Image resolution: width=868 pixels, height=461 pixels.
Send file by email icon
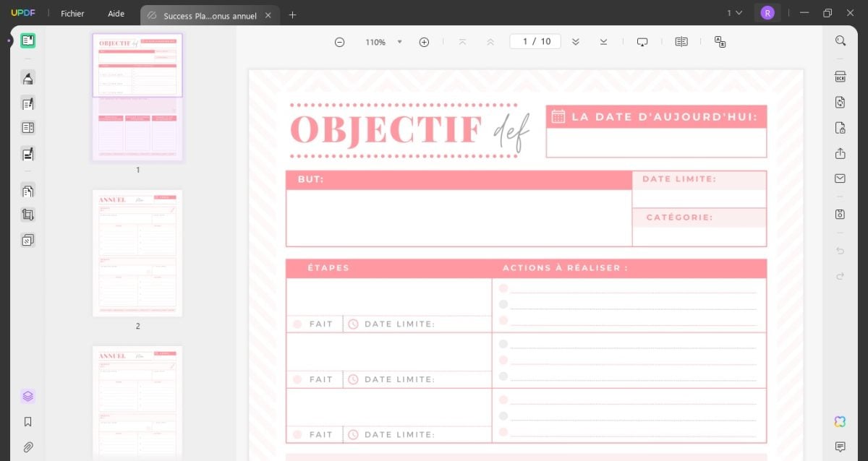[x=840, y=178]
